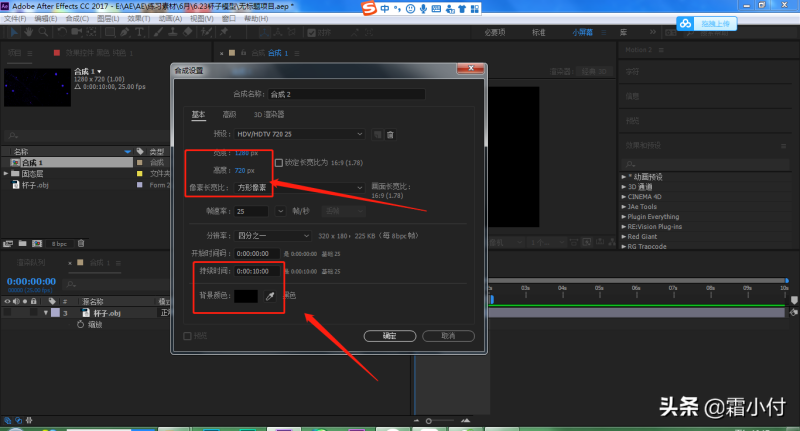Open the interpret footage icon in project panel
800x431 pixels.
coord(8,244)
